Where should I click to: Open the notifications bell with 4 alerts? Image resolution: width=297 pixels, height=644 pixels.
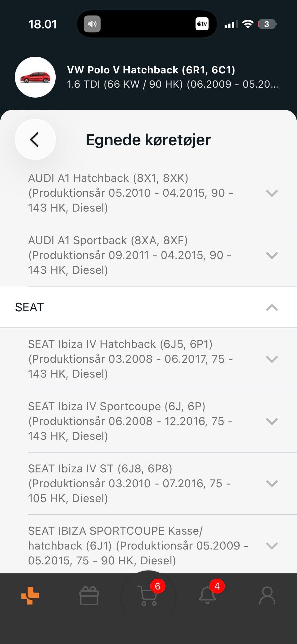click(x=208, y=595)
